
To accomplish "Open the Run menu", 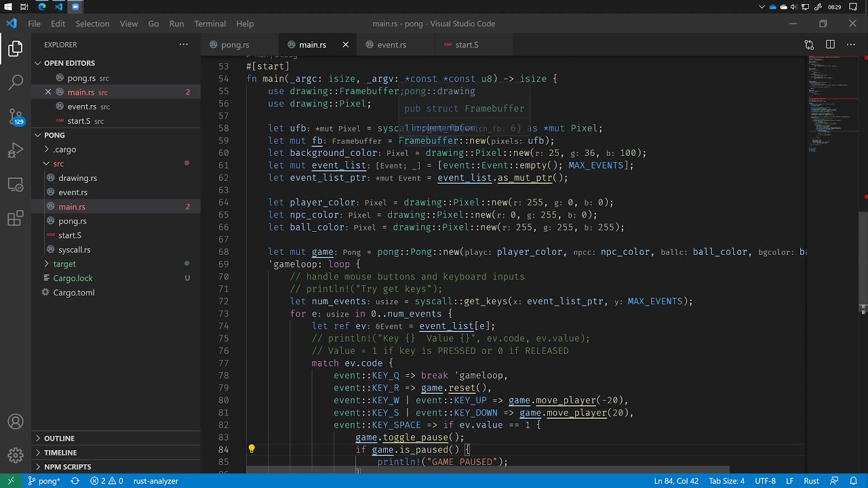I will 176,24.
